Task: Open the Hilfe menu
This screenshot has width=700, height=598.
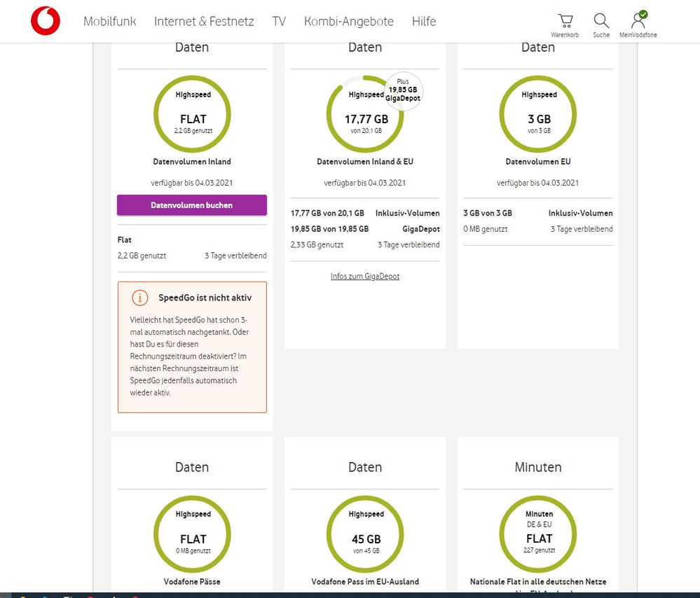Action: 424,22
